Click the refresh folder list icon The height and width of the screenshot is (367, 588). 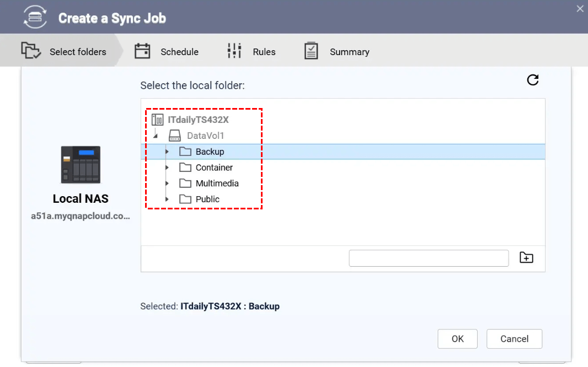[x=532, y=80]
